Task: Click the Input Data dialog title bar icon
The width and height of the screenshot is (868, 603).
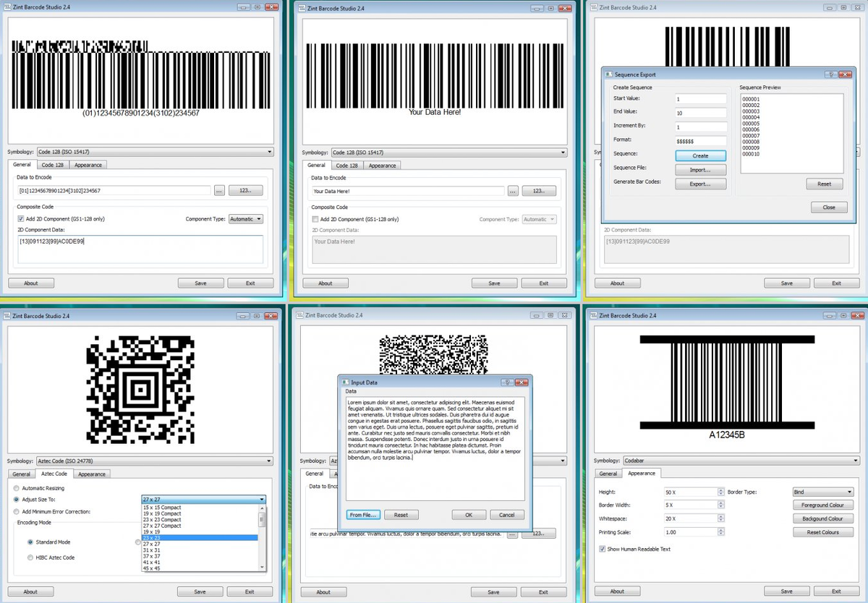Action: click(x=345, y=382)
